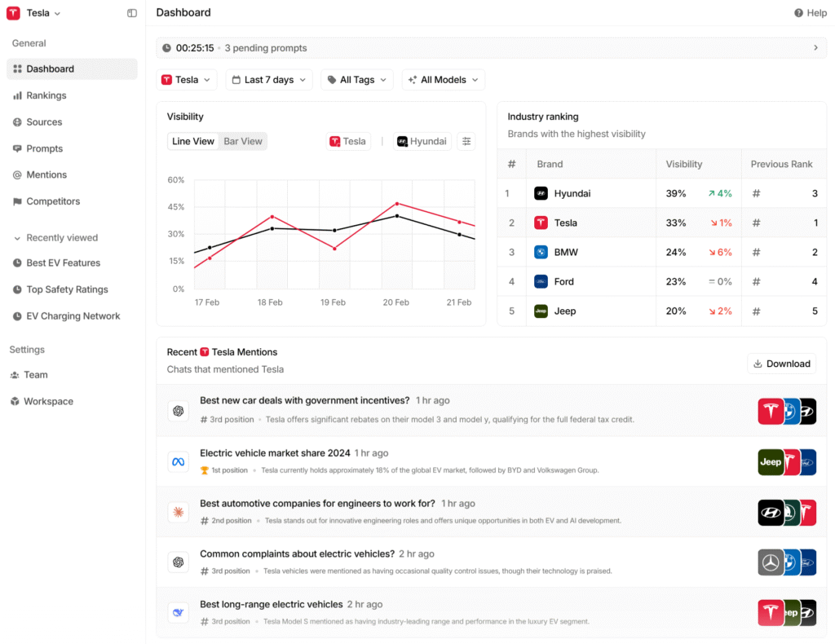Click the Hyundai logo in the ranking table

pos(541,193)
